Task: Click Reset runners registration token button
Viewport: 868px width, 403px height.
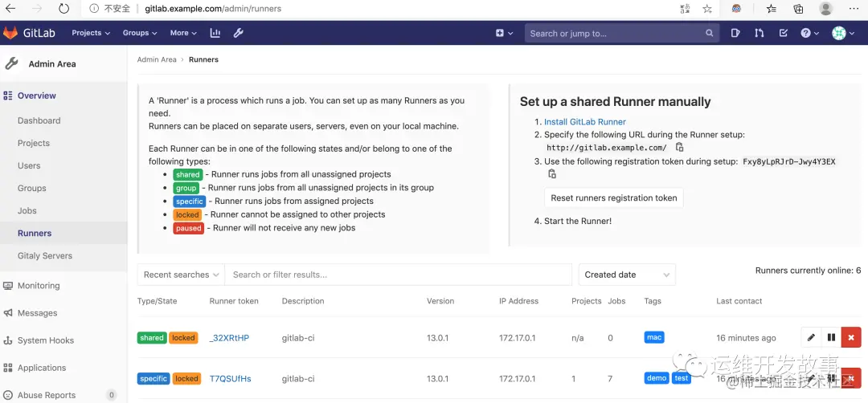Action: 613,198
